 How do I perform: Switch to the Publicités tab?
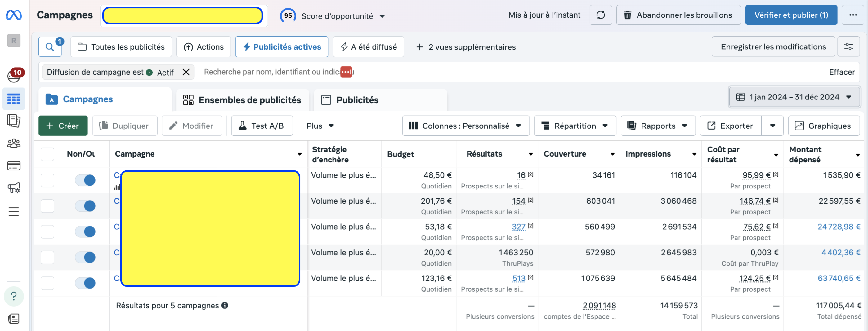pos(380,100)
